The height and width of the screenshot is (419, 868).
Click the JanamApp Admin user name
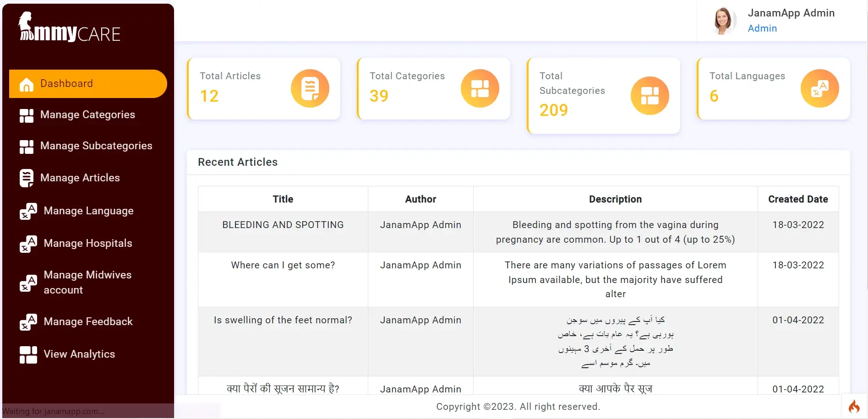[x=791, y=13]
